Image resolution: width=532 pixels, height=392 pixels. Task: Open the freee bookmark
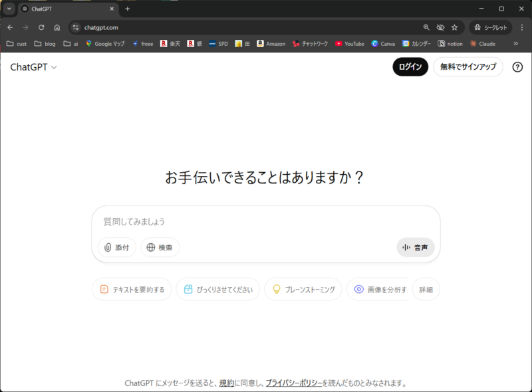click(x=143, y=44)
